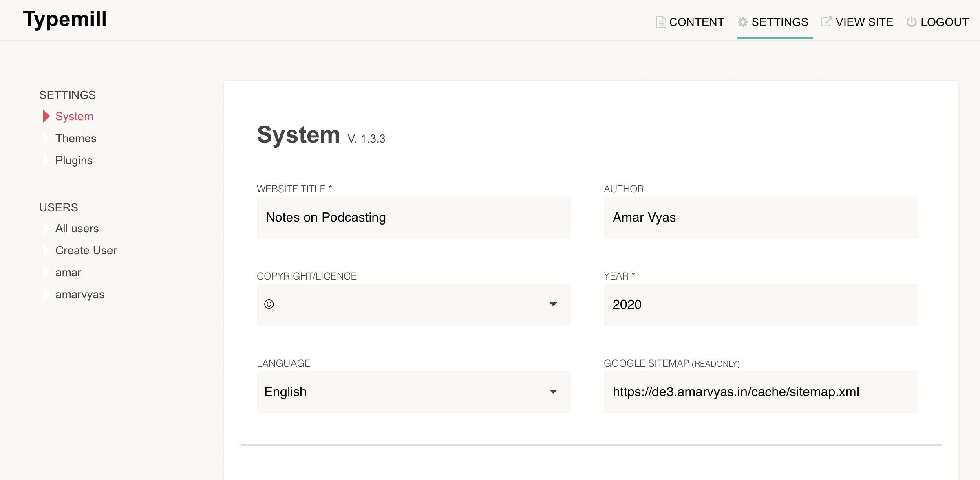Open Plugins settings
The width and height of the screenshot is (980, 480).
point(74,161)
